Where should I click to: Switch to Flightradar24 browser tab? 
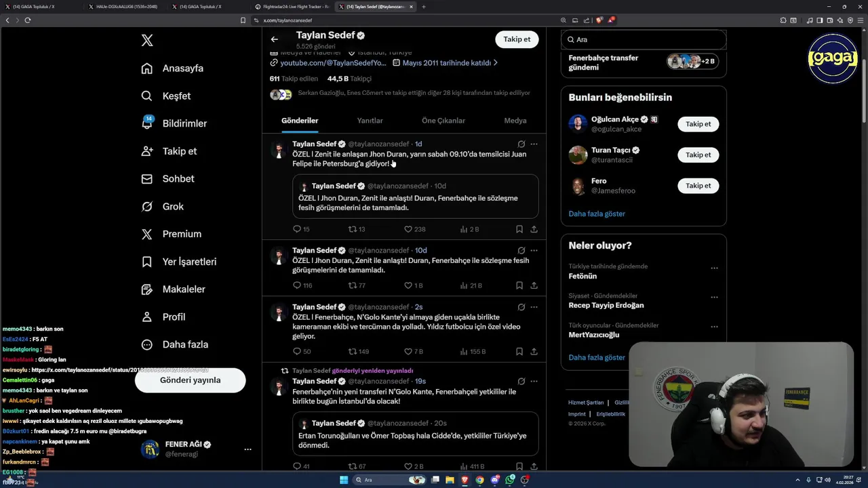click(x=292, y=7)
